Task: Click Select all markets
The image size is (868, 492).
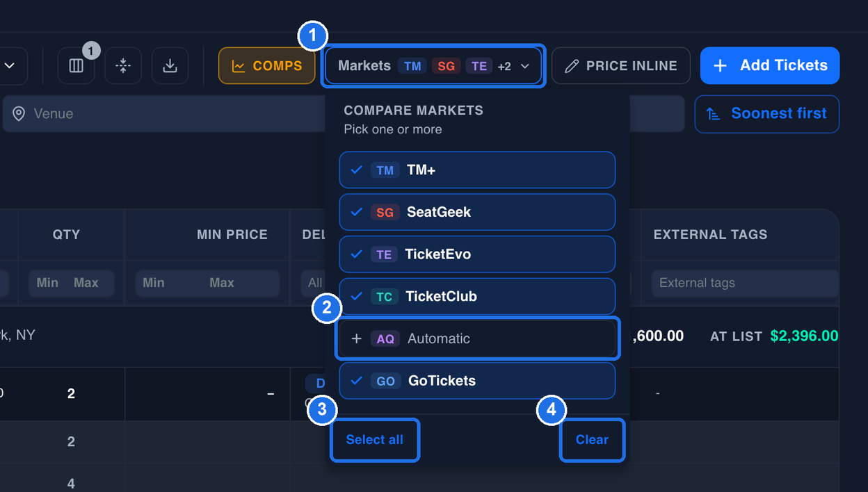Action: point(375,440)
